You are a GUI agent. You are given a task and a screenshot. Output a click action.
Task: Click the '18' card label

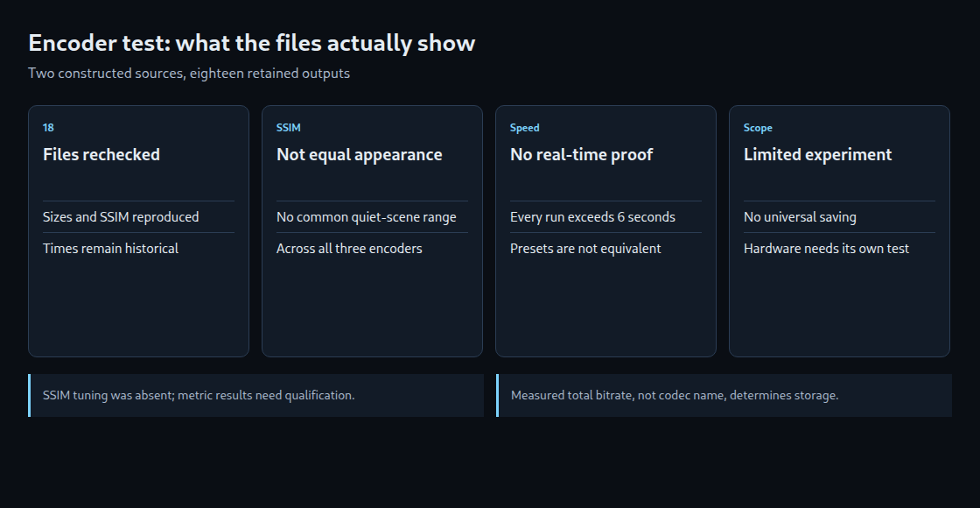48,128
